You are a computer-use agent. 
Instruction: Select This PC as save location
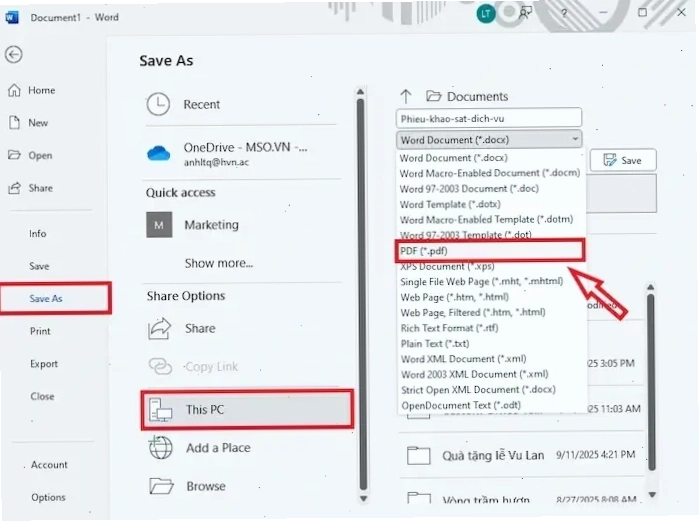click(247, 410)
